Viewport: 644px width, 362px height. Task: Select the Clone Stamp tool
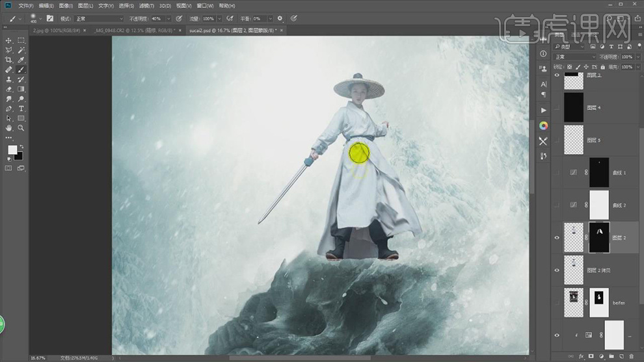8,79
